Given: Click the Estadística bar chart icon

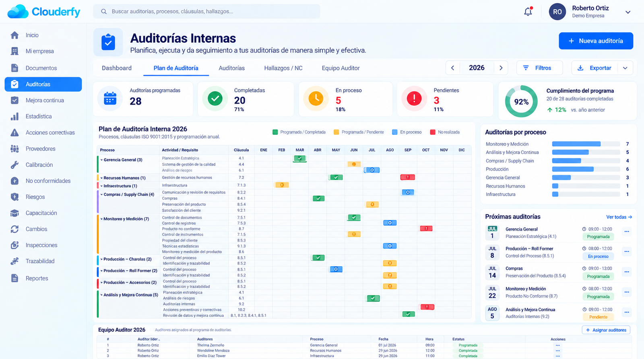Looking at the screenshot, I should [x=14, y=116].
